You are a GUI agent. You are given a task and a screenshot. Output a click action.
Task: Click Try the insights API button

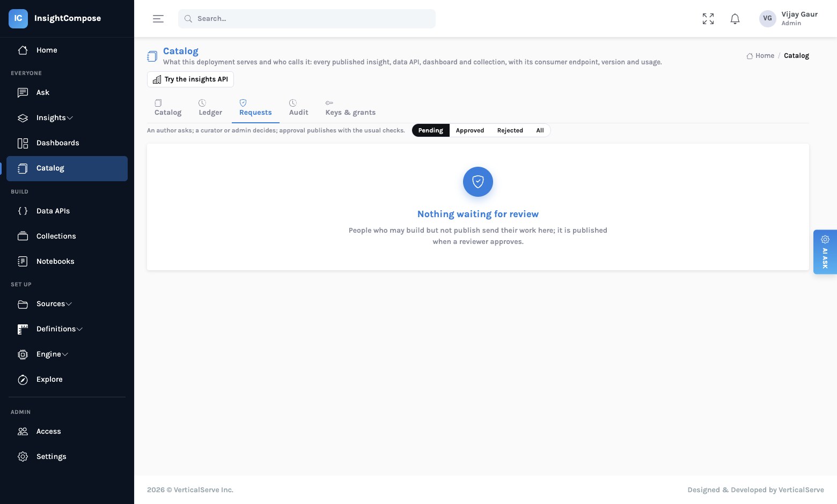pos(190,79)
